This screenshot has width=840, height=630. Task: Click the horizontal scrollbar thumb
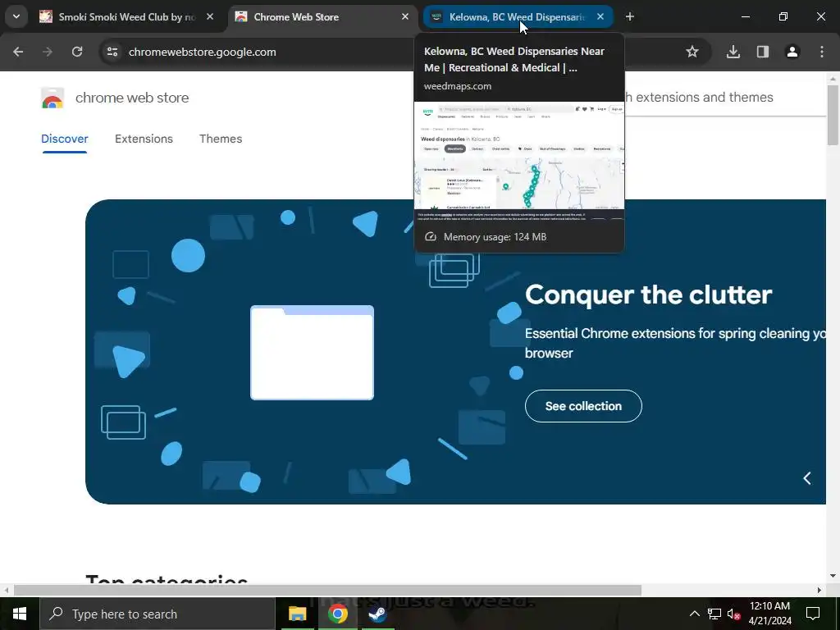327,591
